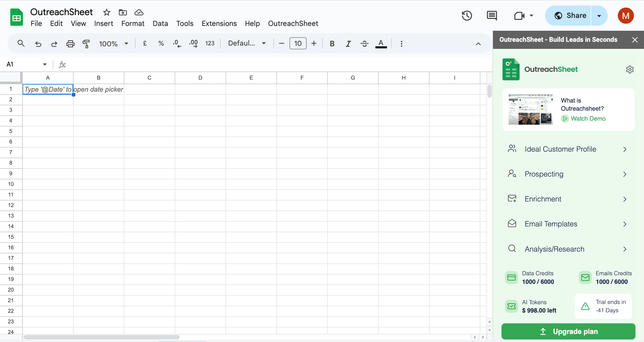The image size is (644, 342).
Task: Click the font size field
Action: [x=298, y=43]
